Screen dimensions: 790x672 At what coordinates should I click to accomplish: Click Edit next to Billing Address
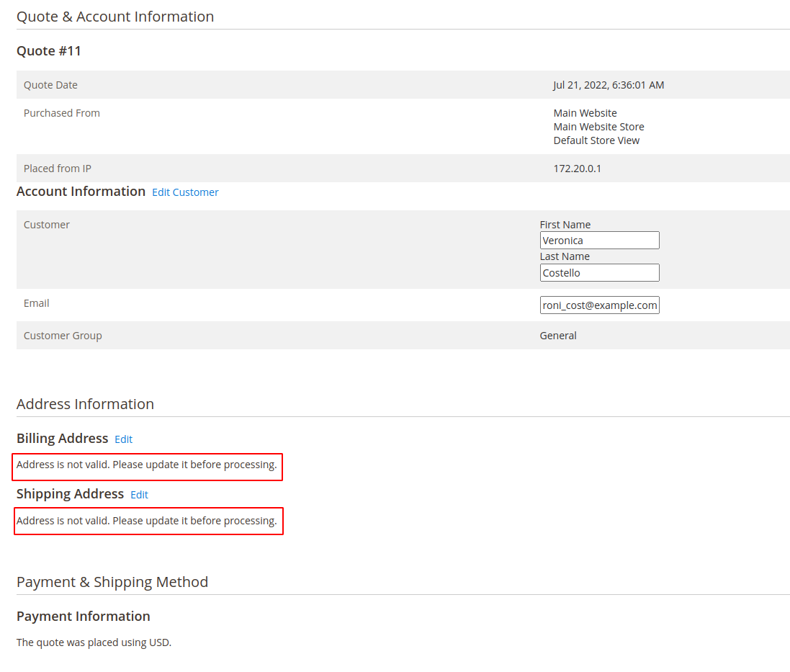123,439
